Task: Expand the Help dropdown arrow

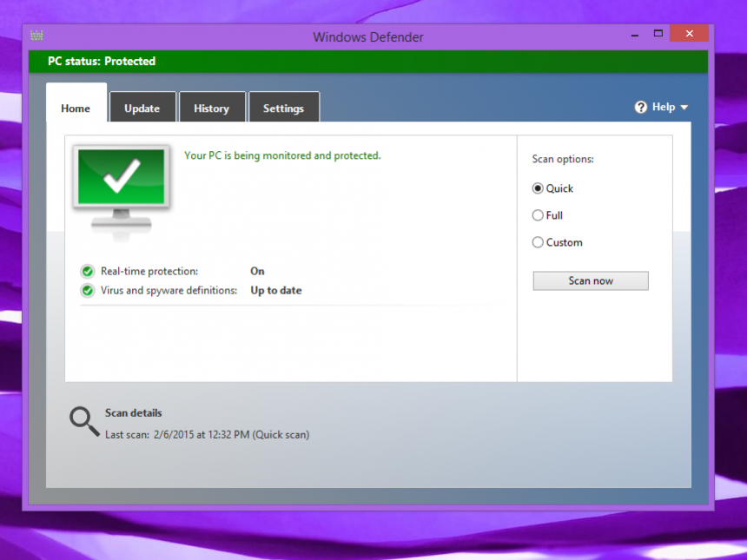Action: point(684,108)
